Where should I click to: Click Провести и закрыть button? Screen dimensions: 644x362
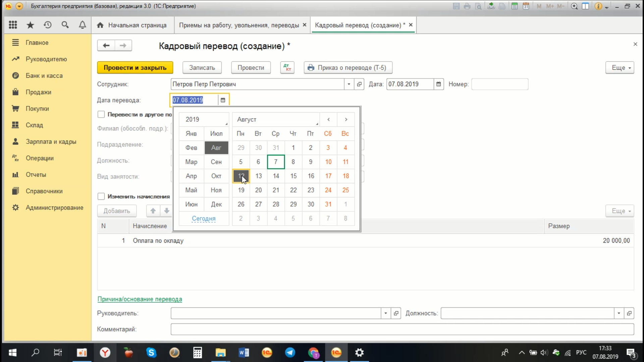(135, 67)
